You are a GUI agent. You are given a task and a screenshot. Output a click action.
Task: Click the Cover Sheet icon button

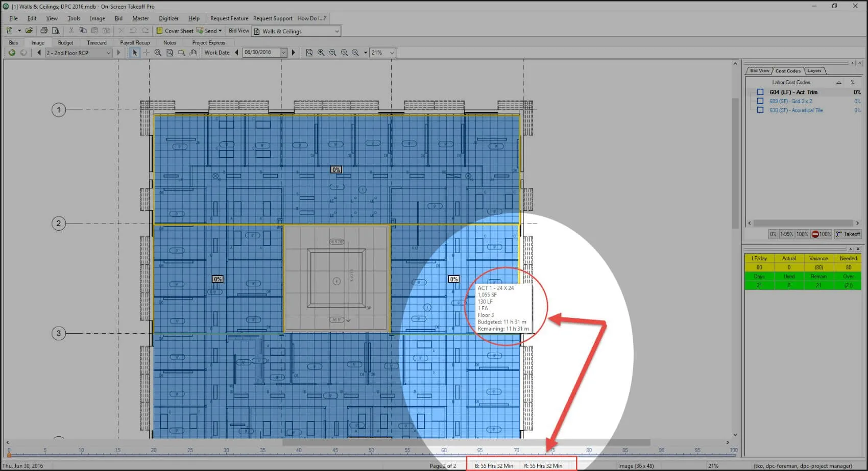click(x=174, y=31)
